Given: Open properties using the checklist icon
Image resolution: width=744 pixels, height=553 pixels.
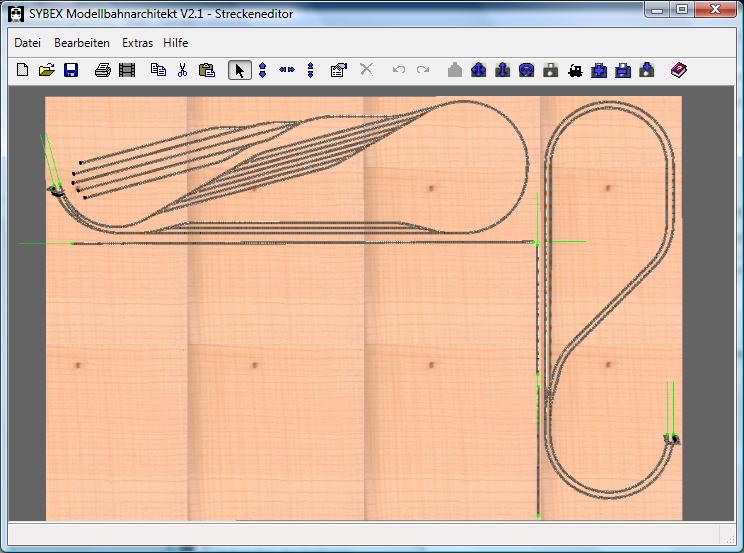Looking at the screenshot, I should pos(338,70).
